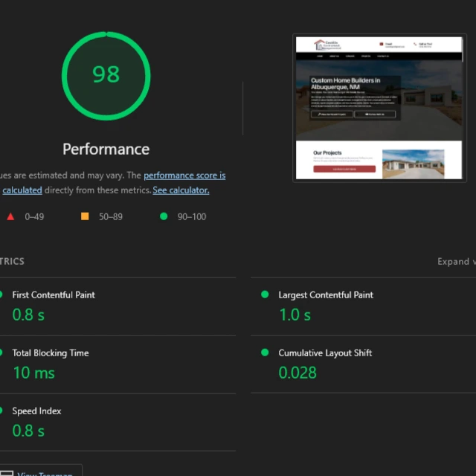Click the green dot beside Largest Contentful Paint
This screenshot has width=476, height=476.
(x=265, y=295)
